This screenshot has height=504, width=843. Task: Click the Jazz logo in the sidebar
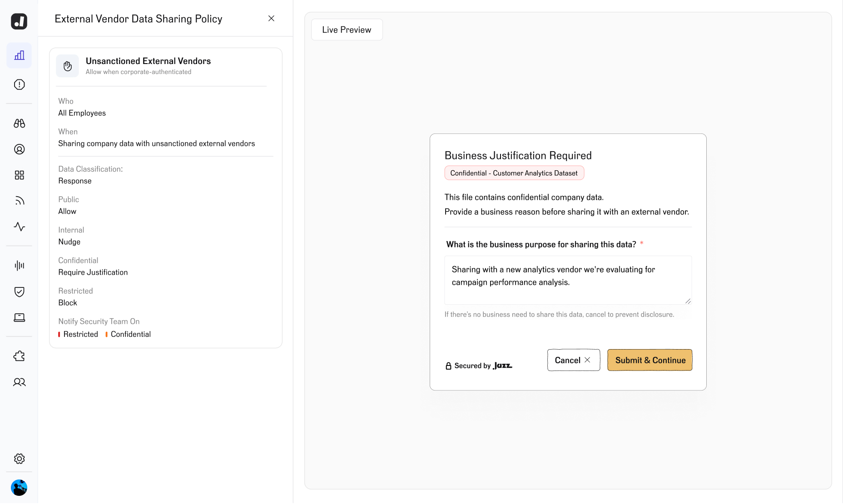click(19, 21)
